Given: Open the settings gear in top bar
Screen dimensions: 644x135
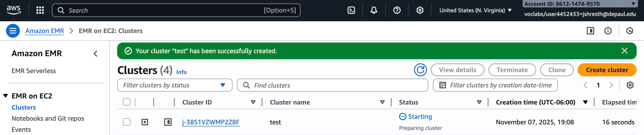Looking at the screenshot, I should point(420,10).
